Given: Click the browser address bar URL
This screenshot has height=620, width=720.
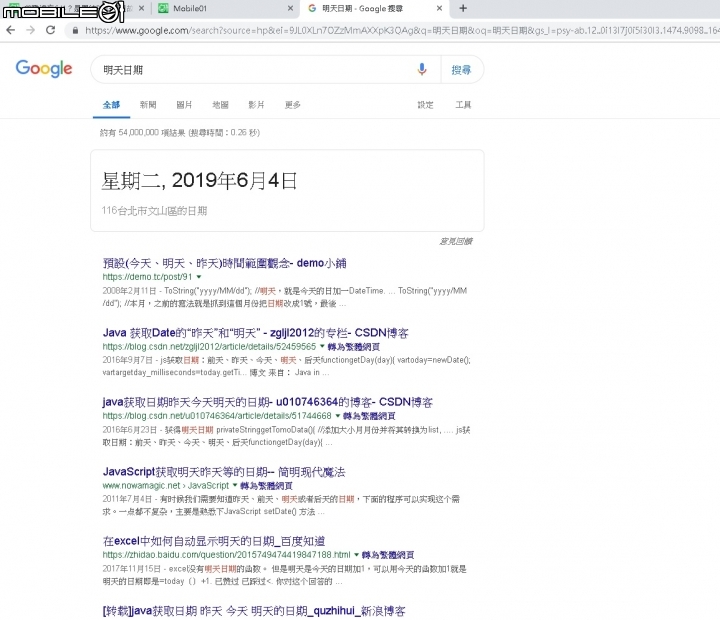Looking at the screenshot, I should coord(402,31).
